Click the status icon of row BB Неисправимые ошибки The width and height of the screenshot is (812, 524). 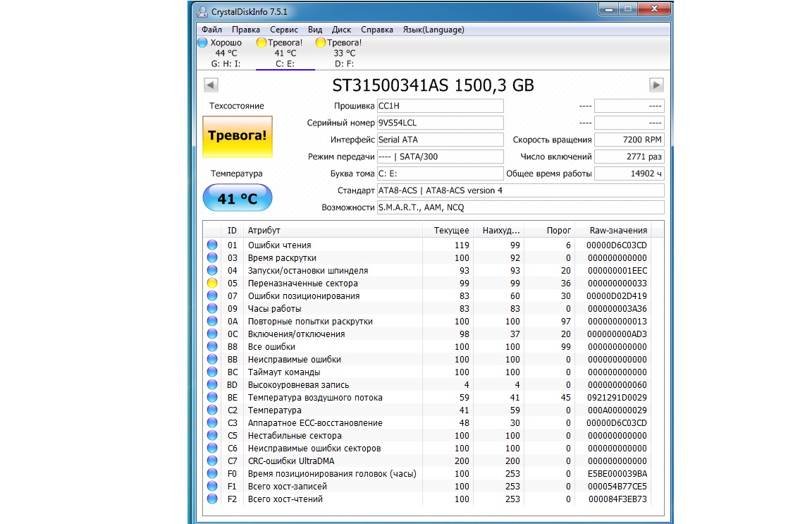212,359
